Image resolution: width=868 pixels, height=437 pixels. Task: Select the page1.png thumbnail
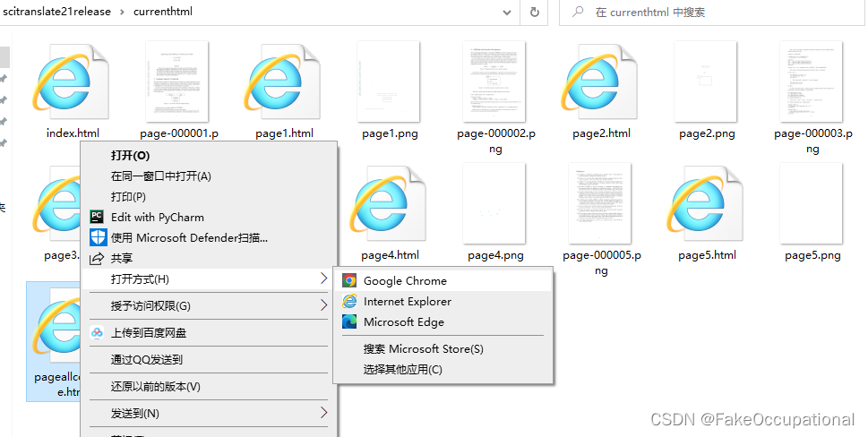click(388, 81)
